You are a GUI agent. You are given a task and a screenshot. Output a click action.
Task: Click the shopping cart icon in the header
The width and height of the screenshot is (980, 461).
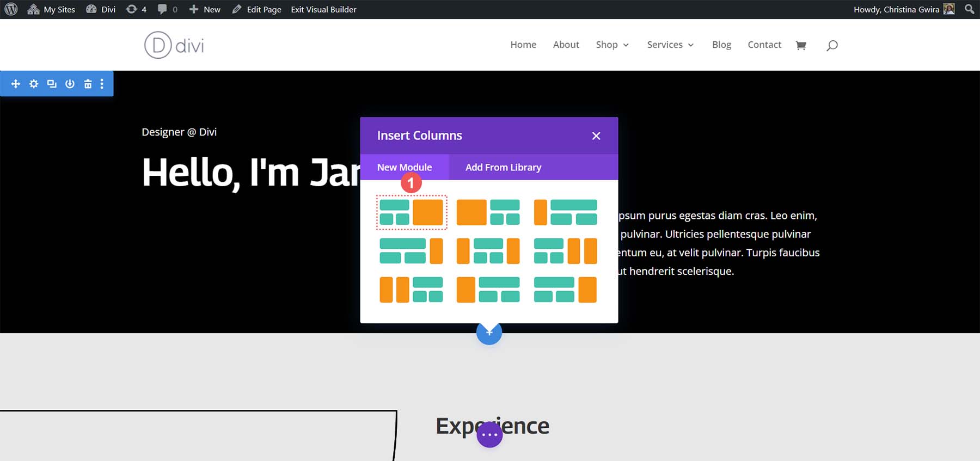[x=800, y=45]
